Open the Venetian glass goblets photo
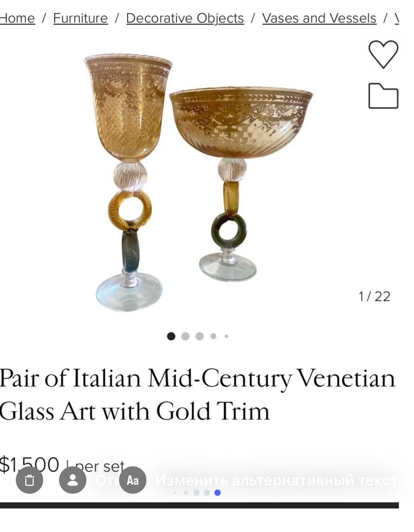Viewport: 414px width, 532px height. coord(198,182)
